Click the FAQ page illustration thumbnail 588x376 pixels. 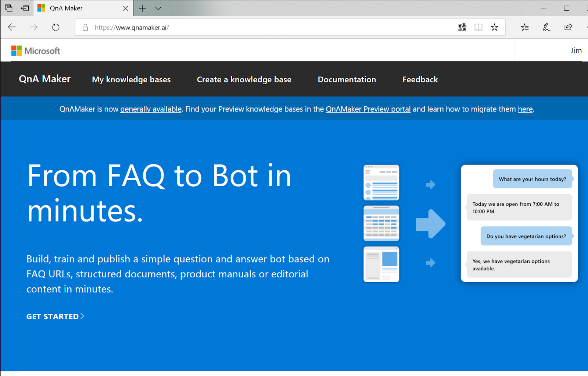pyautogui.click(x=381, y=182)
